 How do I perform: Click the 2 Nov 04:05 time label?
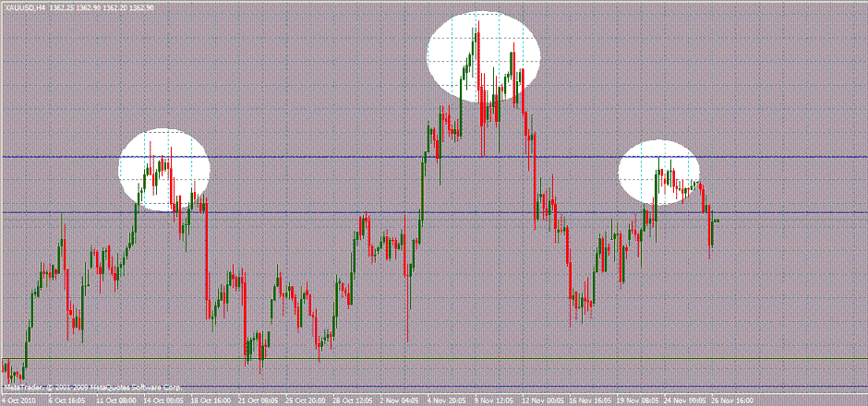click(402, 401)
